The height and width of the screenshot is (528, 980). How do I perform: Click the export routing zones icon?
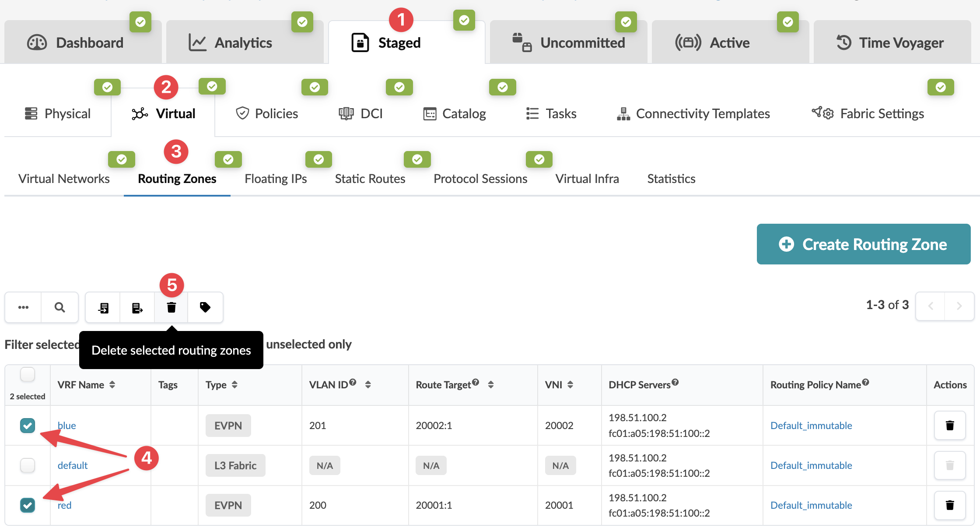click(x=137, y=307)
